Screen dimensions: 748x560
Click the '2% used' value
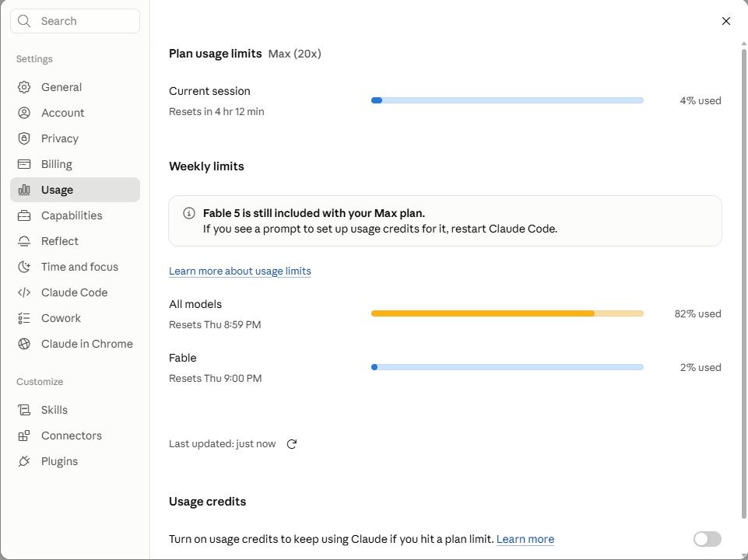coord(701,367)
